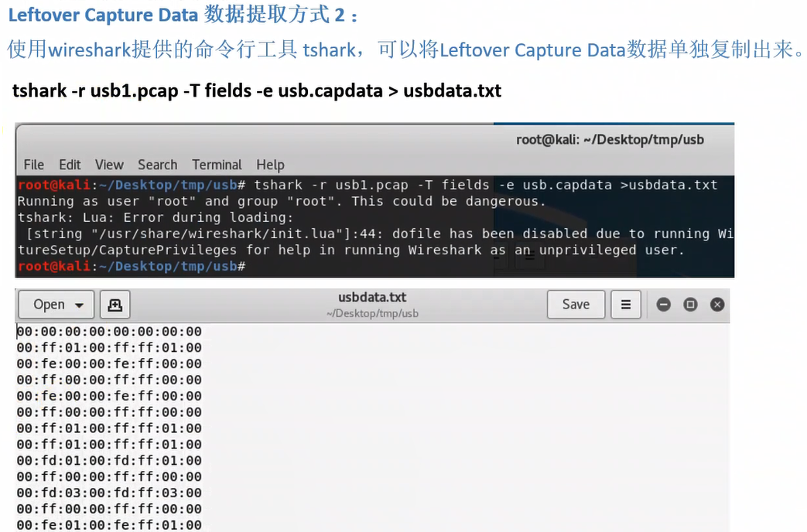
Task: Click the 'tureSetup/CapturePrivileges' terminal line
Action: tap(351, 251)
